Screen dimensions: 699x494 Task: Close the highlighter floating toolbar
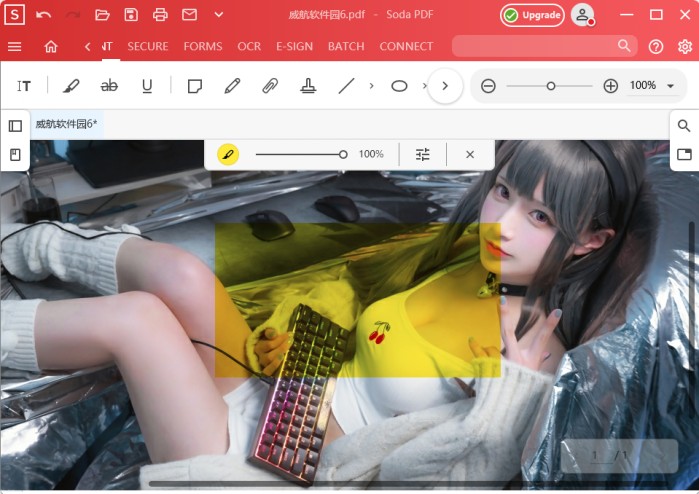(470, 154)
